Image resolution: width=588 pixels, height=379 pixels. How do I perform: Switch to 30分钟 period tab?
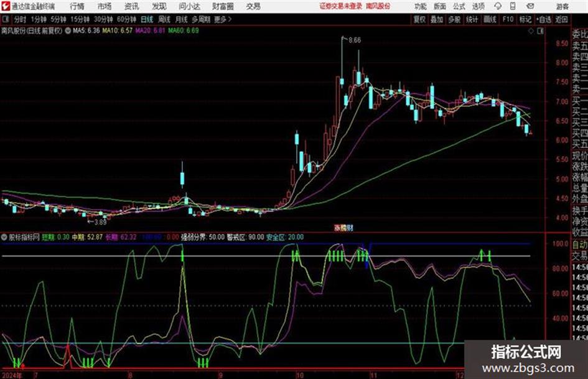pos(103,19)
